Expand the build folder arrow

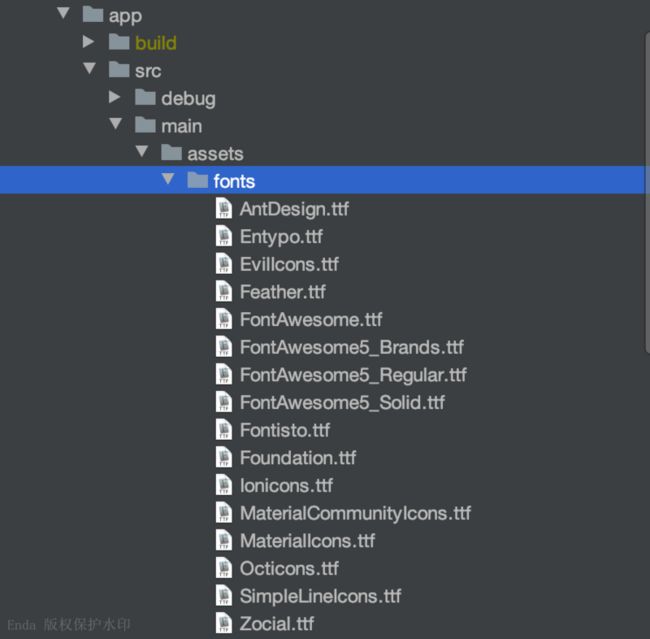coord(88,41)
